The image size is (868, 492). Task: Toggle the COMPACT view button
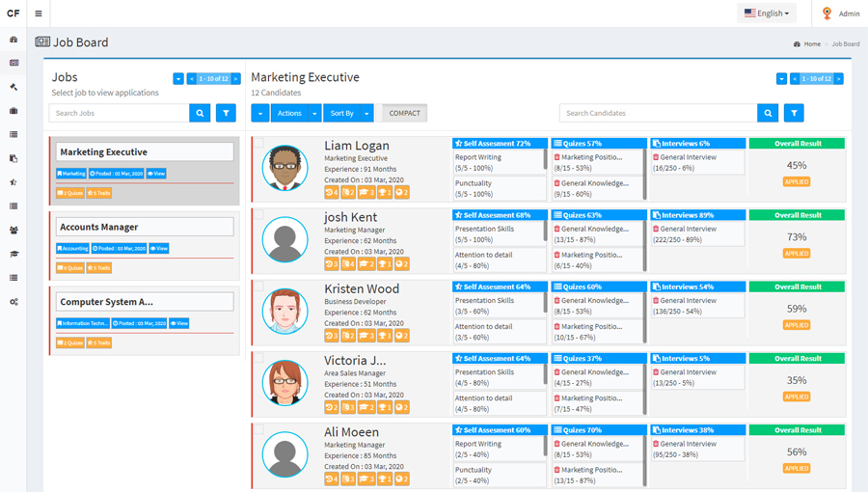pyautogui.click(x=404, y=113)
